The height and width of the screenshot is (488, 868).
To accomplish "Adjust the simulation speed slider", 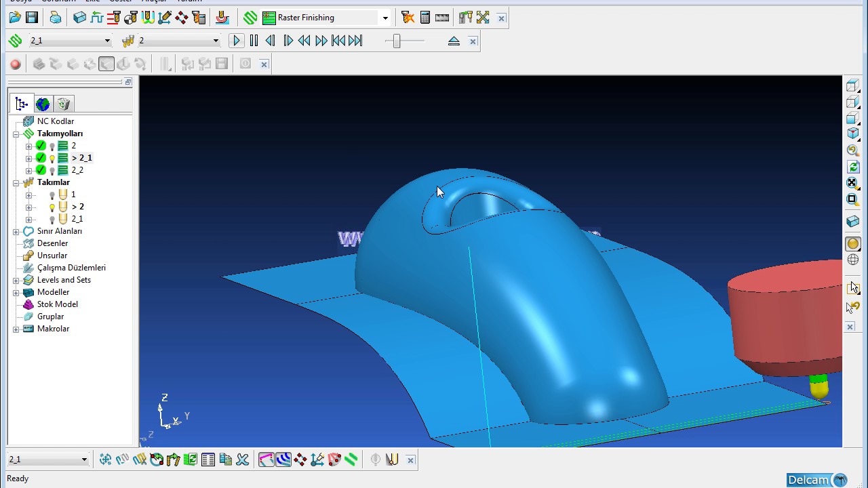I will click(x=397, y=41).
